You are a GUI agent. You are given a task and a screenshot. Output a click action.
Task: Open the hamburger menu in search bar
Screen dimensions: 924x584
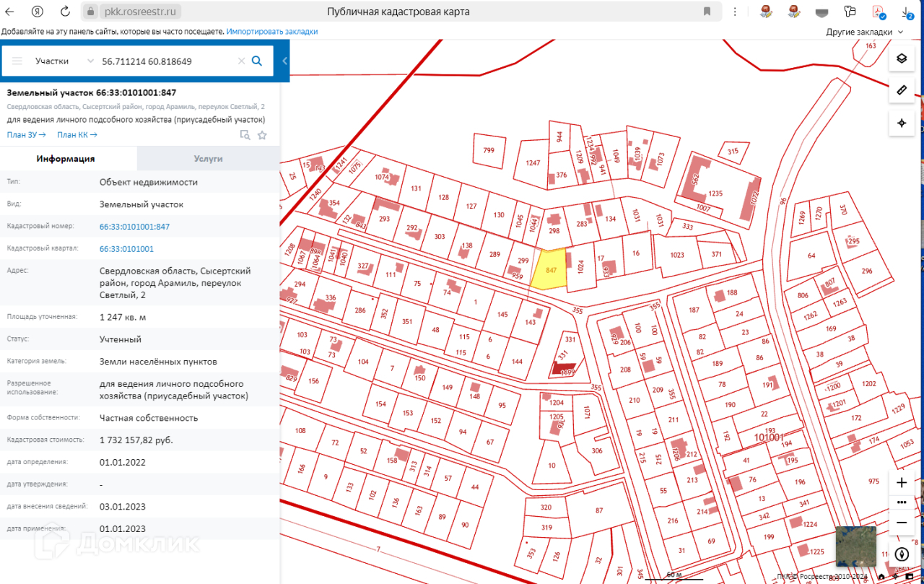[17, 61]
